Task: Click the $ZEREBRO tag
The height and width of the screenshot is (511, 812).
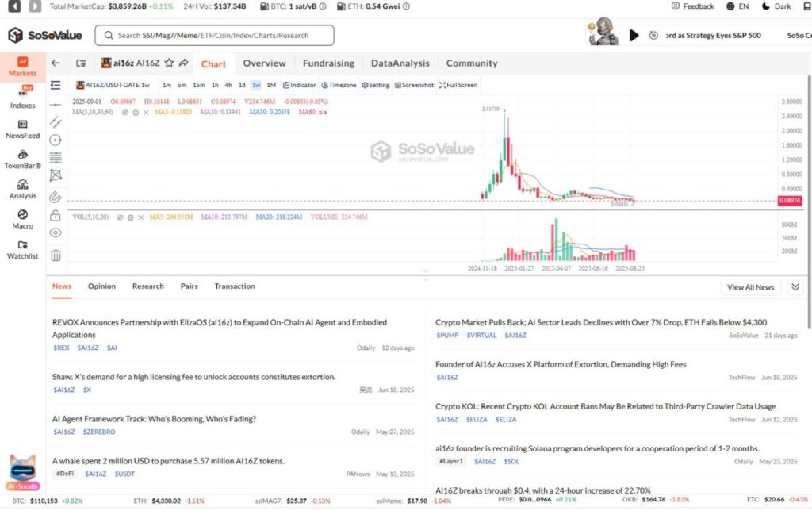Action: [x=99, y=432]
